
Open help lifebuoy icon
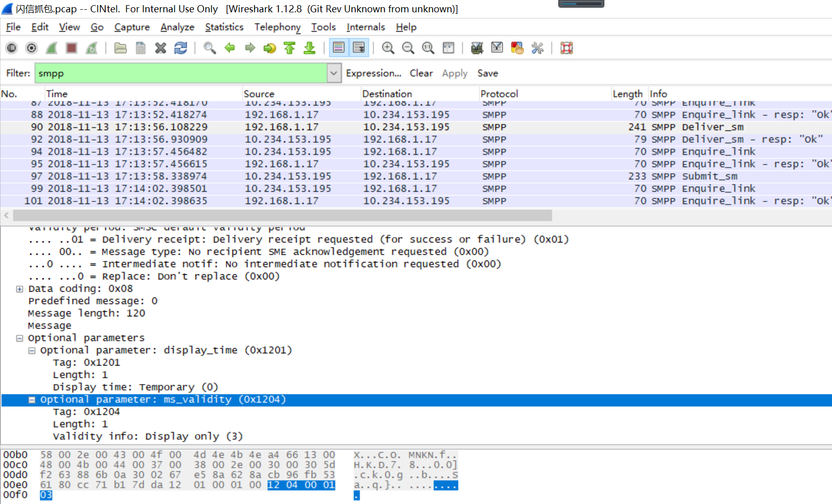(x=566, y=48)
